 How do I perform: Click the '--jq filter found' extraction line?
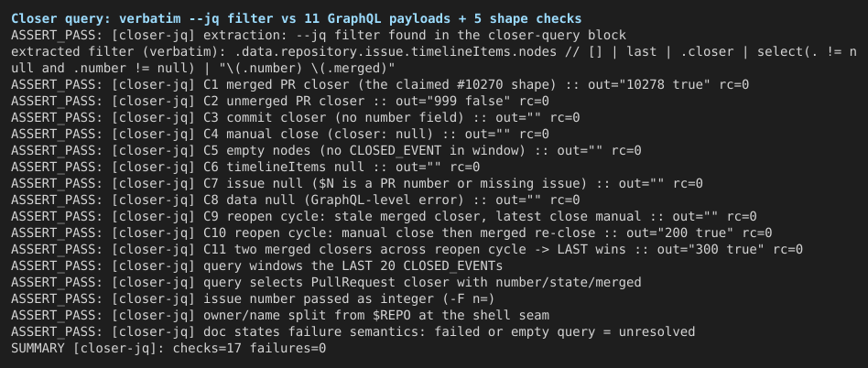coord(319,36)
